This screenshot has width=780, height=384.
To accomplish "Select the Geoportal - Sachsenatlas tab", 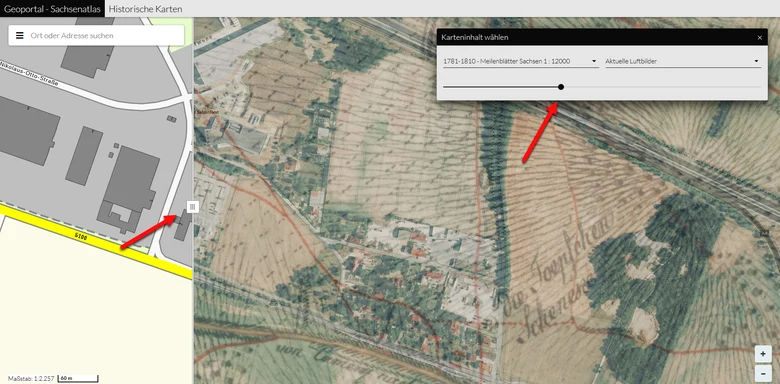I will (x=52, y=8).
